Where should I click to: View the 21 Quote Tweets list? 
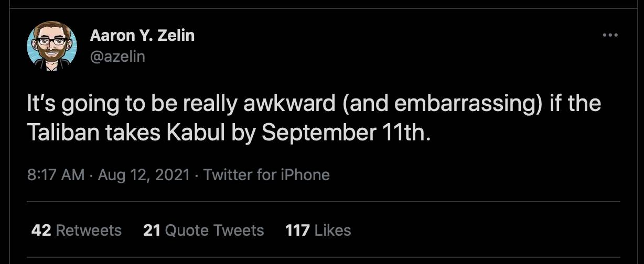(x=203, y=230)
